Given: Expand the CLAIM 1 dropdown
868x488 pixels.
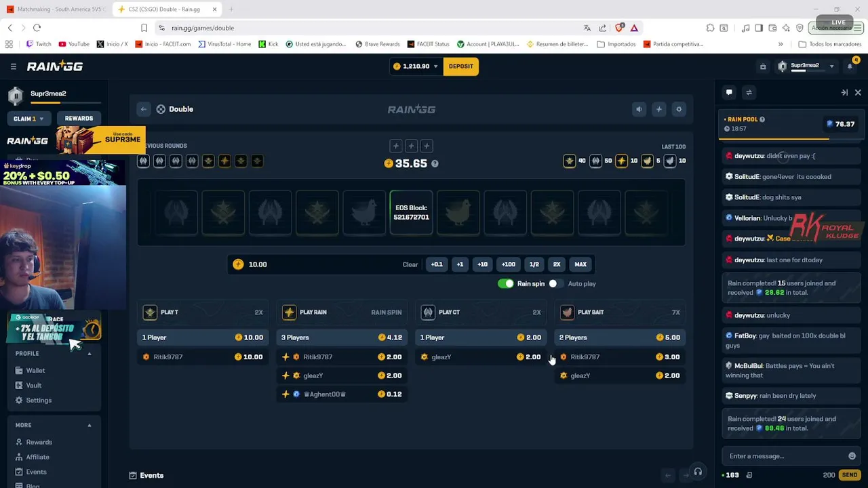Looking at the screenshot, I should (28, 119).
